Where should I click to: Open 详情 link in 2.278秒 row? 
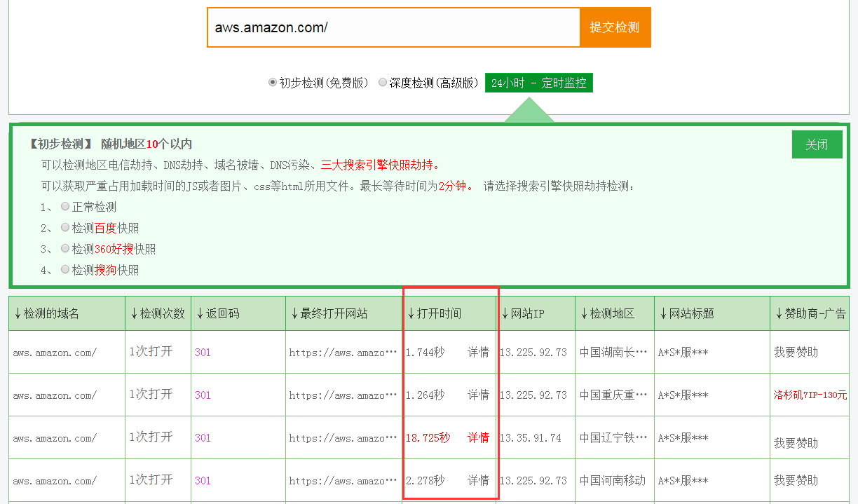coord(479,480)
